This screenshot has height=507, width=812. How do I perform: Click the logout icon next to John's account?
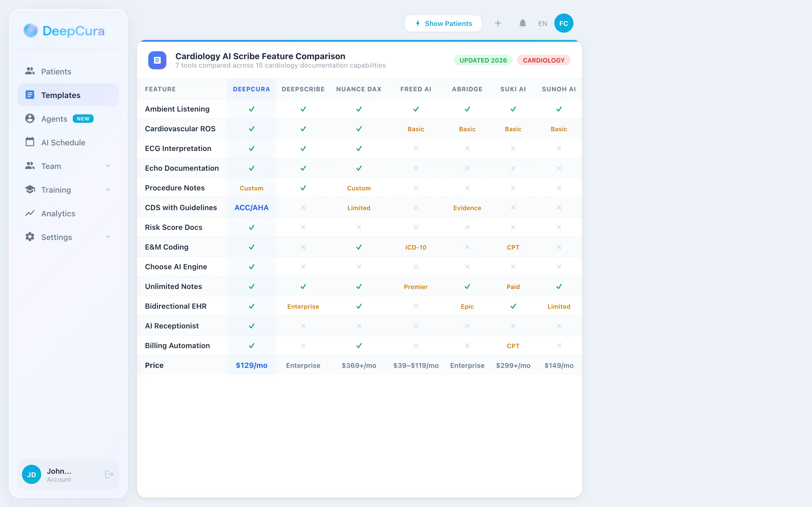click(x=109, y=475)
